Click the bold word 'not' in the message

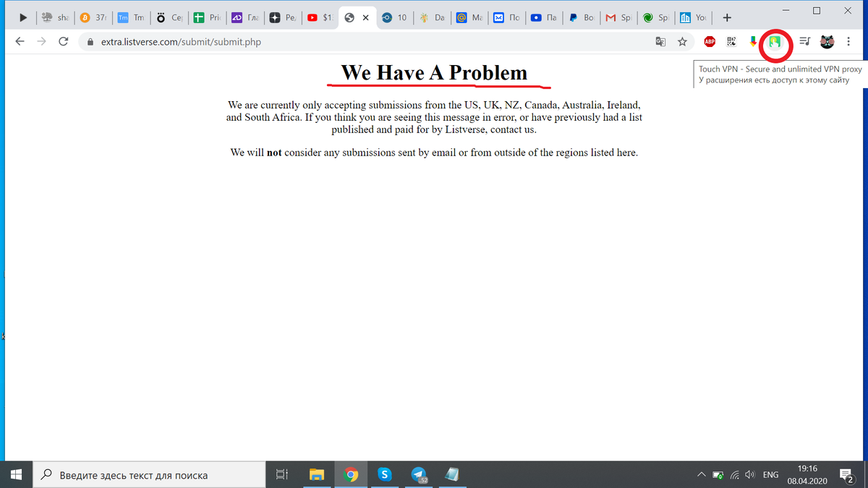[x=274, y=153]
